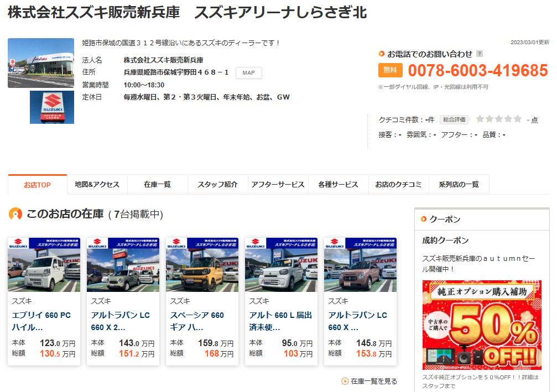Select the お店TOP tab
This screenshot has height=392, width=557.
point(37,185)
